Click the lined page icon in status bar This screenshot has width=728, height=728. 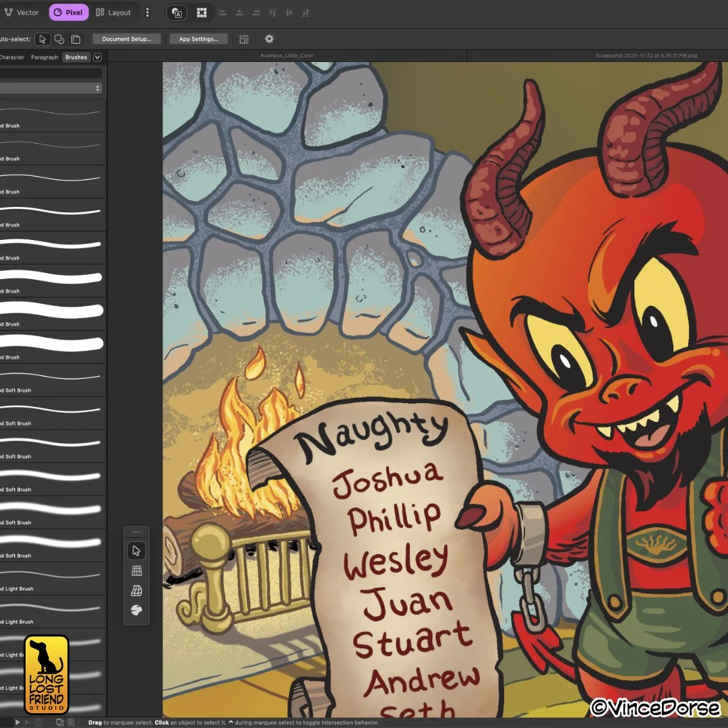point(71,723)
